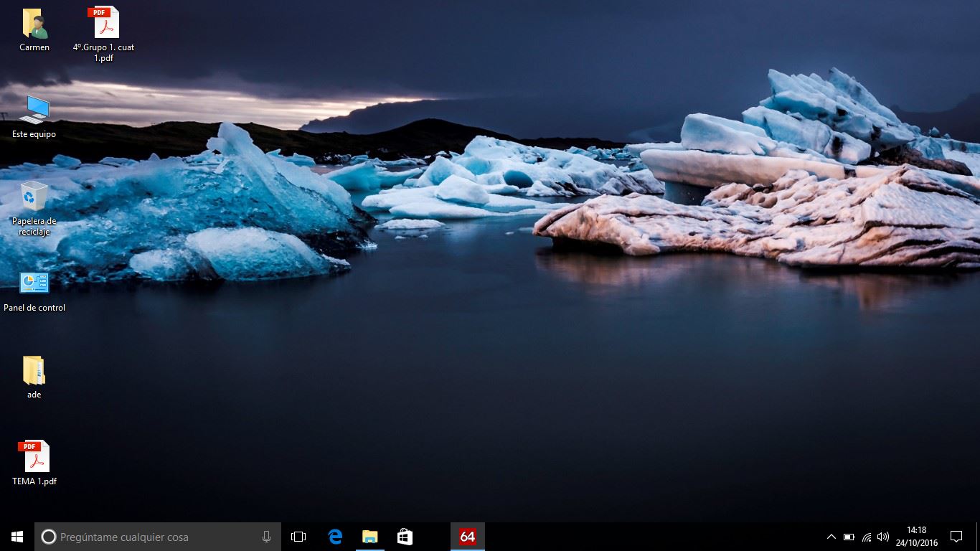Viewport: 980px width, 551px height.
Task: Click the battery status icon
Action: click(849, 537)
